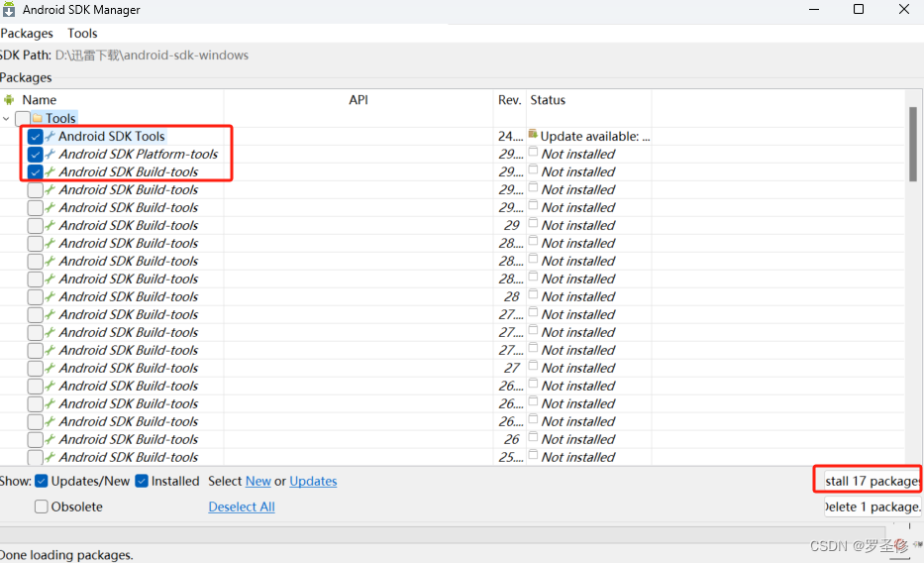Image resolution: width=924 pixels, height=563 pixels.
Task: Click the Build-tools revision cell reading exactly '26'
Action: pyautogui.click(x=511, y=439)
